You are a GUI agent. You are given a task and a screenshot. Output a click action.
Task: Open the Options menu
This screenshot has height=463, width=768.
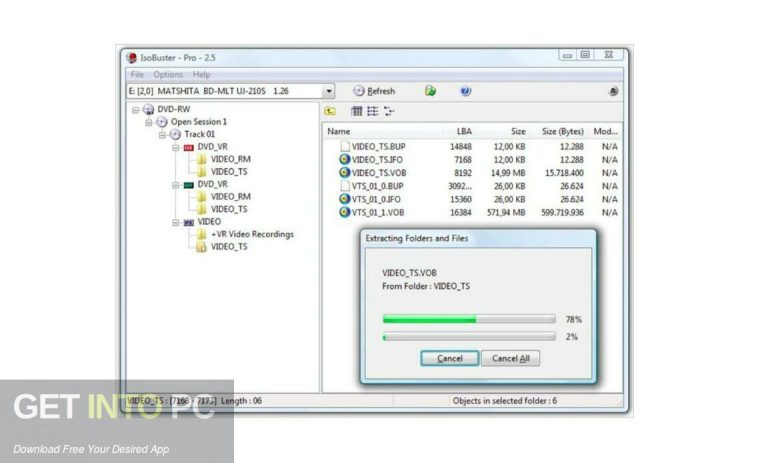168,74
